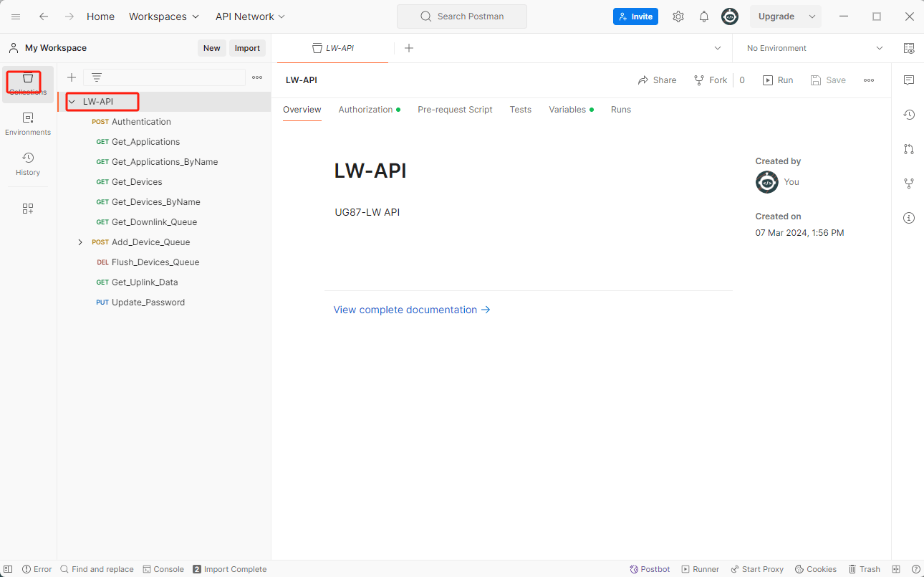The height and width of the screenshot is (577, 924).
Task: Run the LW-API collection
Action: (x=778, y=80)
